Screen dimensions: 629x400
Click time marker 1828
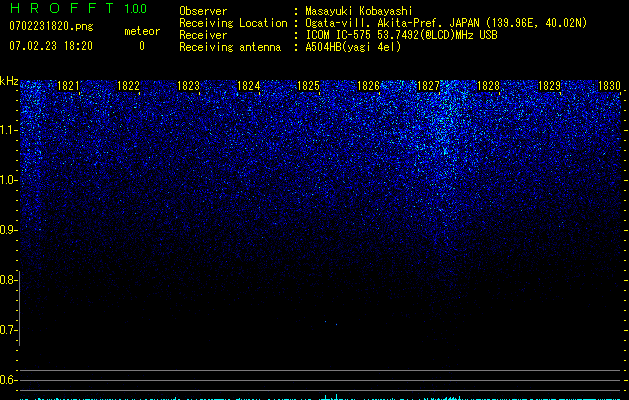[x=489, y=86]
